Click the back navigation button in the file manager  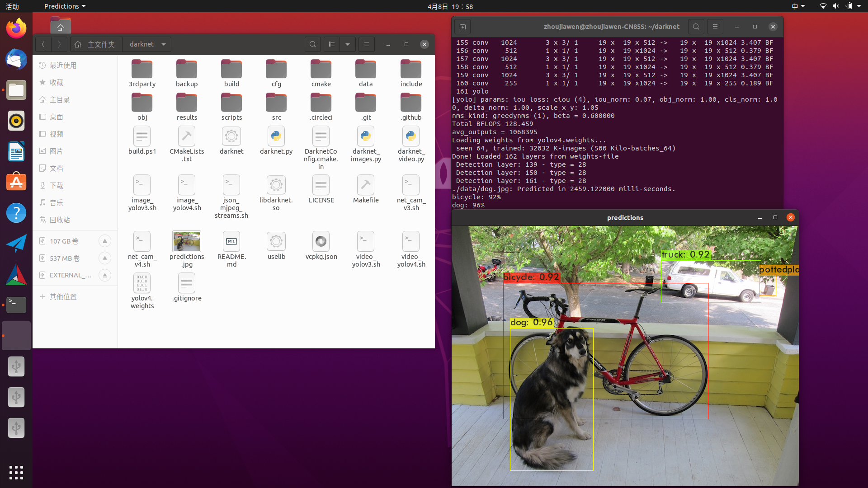coord(43,44)
